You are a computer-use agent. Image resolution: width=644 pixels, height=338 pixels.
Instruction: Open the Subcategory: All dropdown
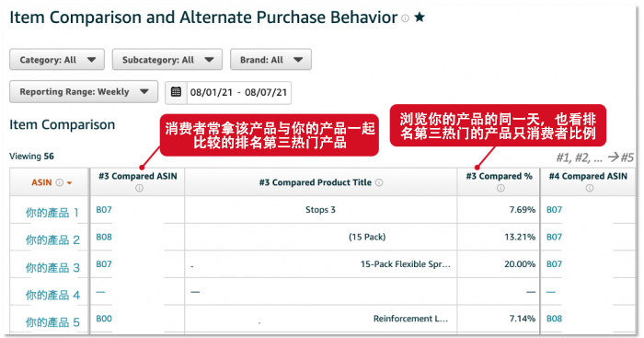[x=167, y=60]
